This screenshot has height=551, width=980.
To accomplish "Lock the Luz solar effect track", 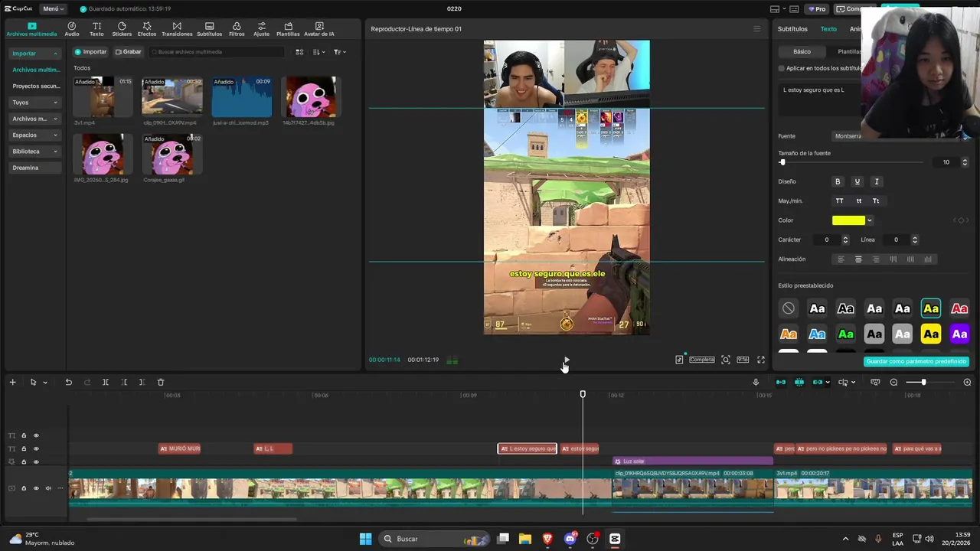I will point(24,461).
